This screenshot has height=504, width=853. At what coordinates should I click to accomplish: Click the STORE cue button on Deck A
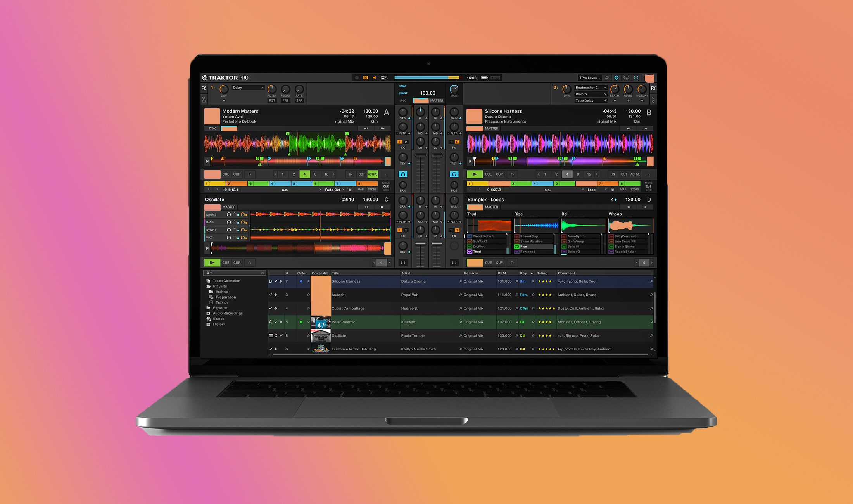point(372,190)
